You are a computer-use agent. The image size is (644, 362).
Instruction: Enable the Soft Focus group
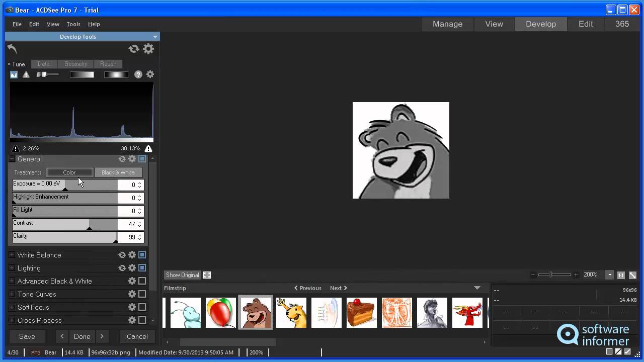(142, 307)
